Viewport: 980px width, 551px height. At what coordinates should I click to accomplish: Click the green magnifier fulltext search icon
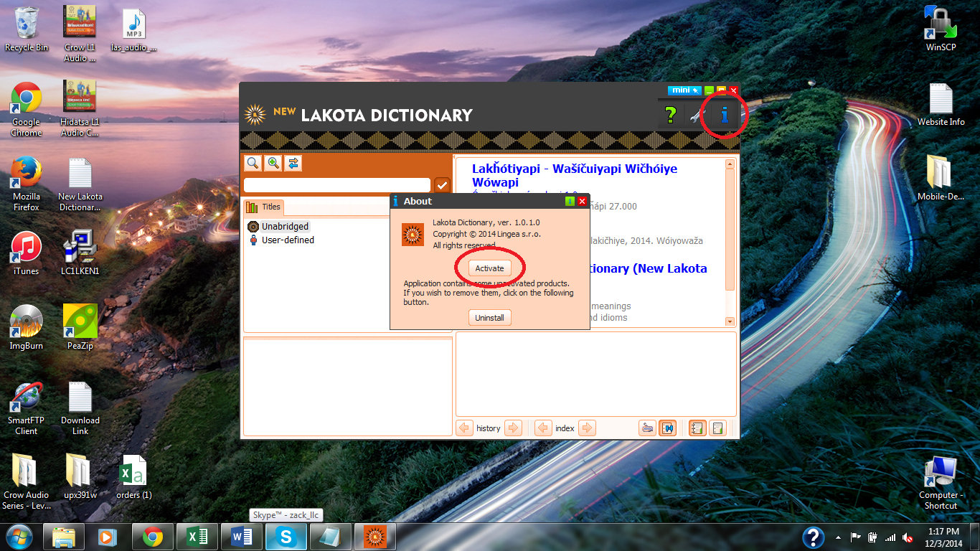pos(273,164)
